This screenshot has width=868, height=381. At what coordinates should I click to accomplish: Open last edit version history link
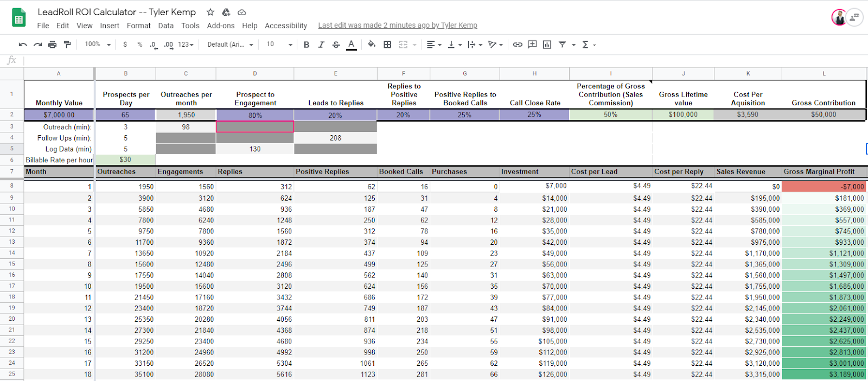tap(397, 25)
